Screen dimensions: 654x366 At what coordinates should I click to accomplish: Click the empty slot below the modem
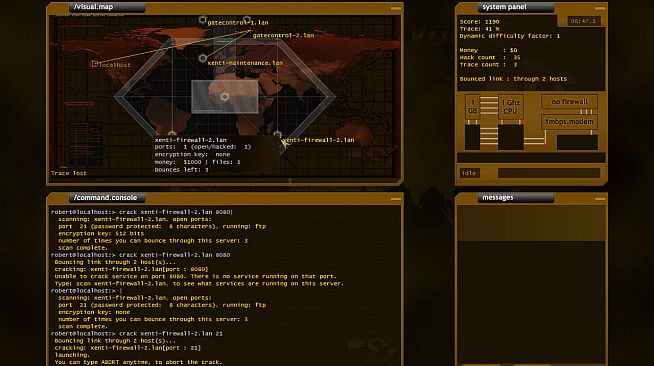577,142
